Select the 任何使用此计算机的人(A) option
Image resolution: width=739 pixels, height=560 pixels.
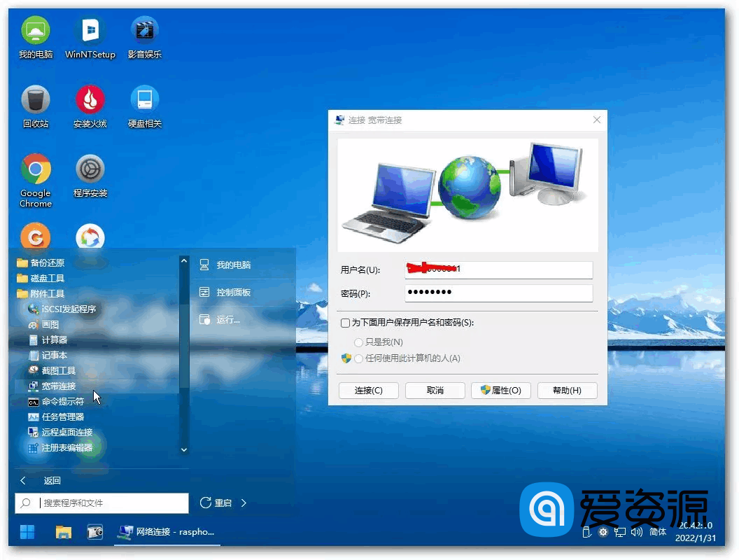[358, 356]
